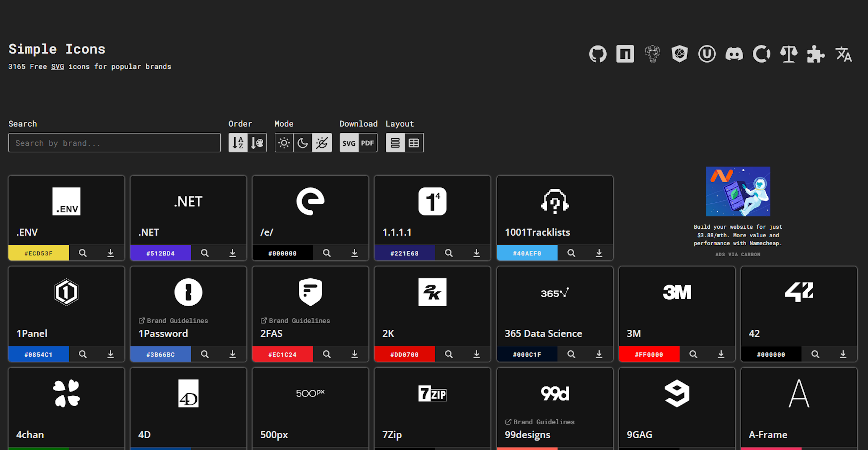Download the 42 icon
The height and width of the screenshot is (450, 868).
(x=843, y=354)
